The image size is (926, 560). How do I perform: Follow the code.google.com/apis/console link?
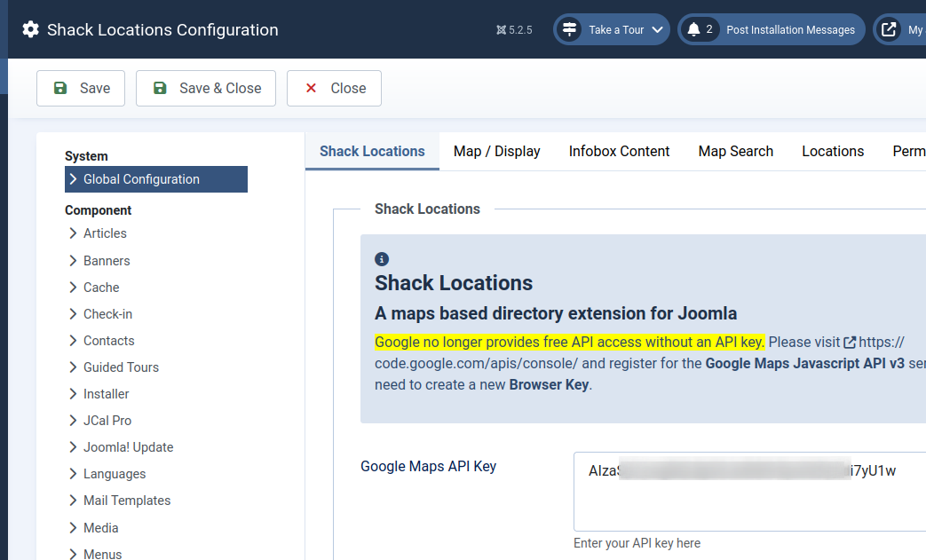click(x=475, y=364)
